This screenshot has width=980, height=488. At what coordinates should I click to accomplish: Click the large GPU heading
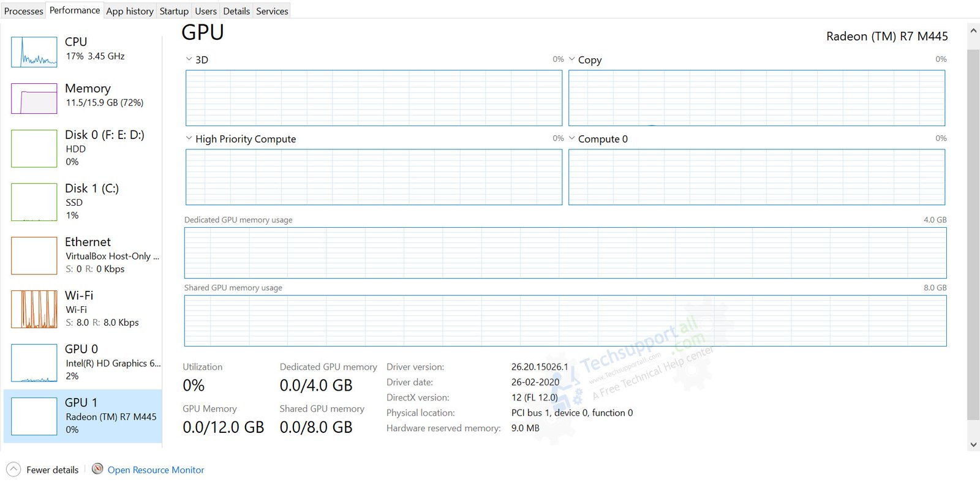click(203, 32)
